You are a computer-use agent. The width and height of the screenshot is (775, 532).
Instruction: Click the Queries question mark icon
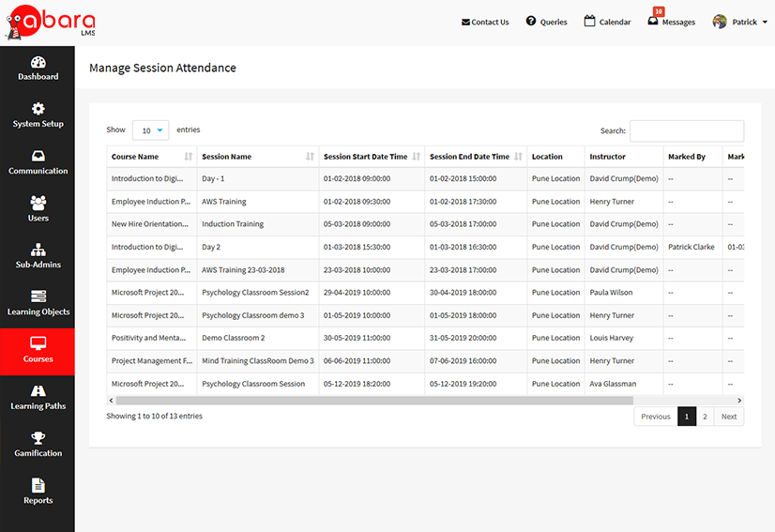coord(531,21)
